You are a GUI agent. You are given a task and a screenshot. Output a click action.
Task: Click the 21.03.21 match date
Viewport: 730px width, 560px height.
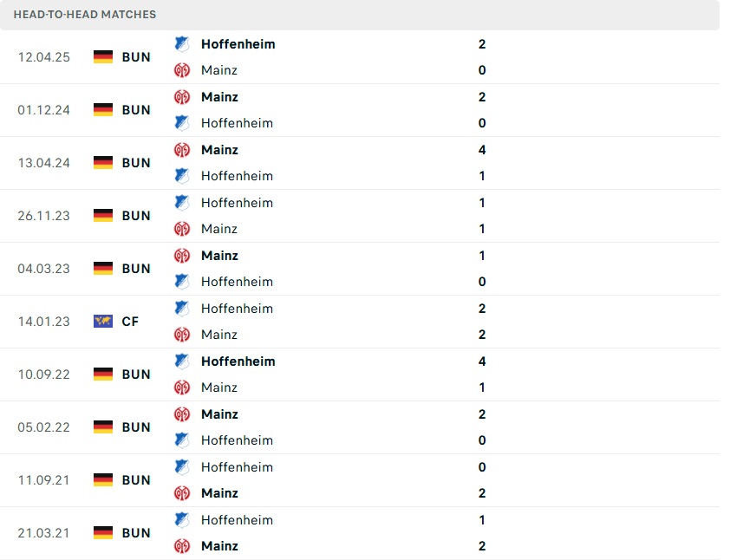pyautogui.click(x=43, y=533)
